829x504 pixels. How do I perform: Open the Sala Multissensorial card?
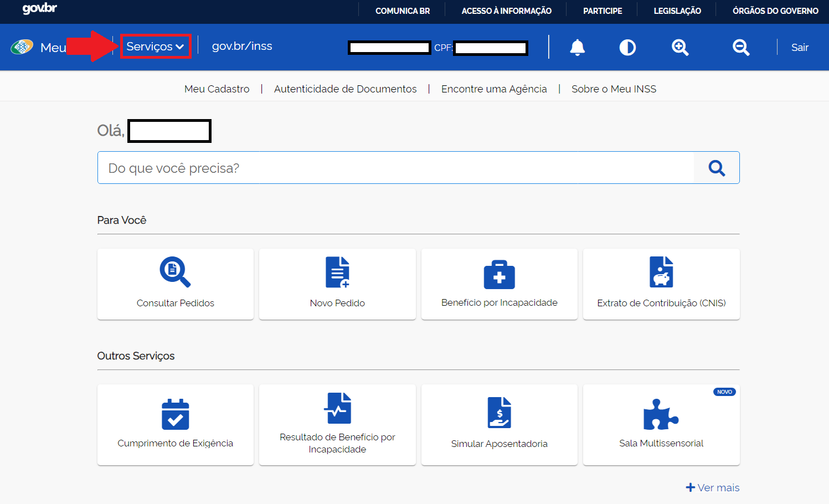click(x=661, y=425)
